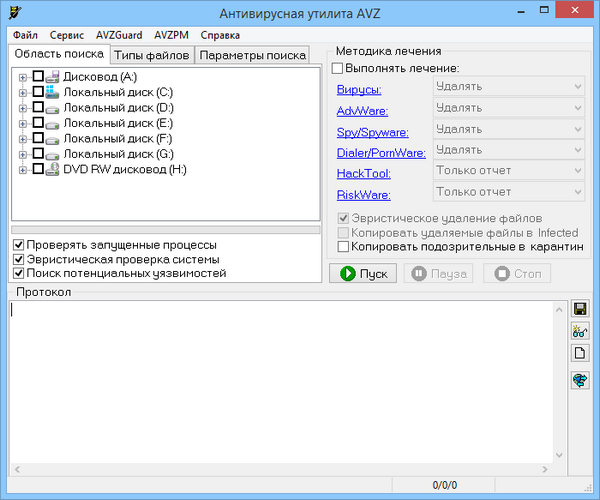This screenshot has width=600, height=500.
Task: Switch to the Типы файлов tab
Action: (151, 54)
